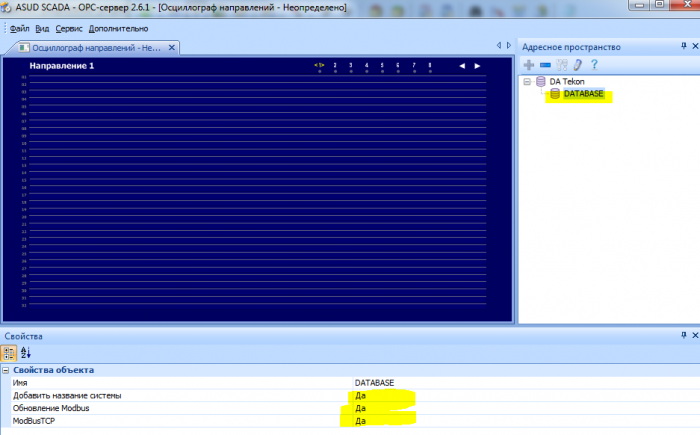Click the Свойства объекта group header text
Screen dimensions: 700x435
point(54,370)
